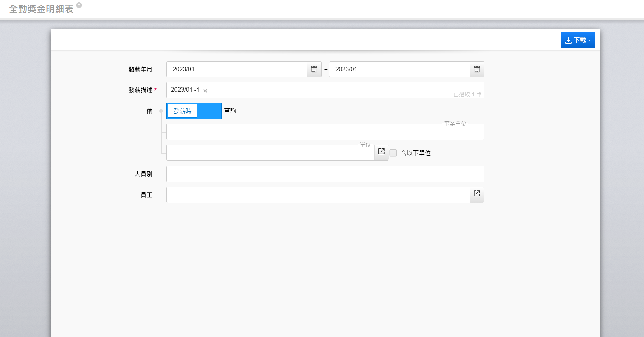Click download icon in blue button
The width and height of the screenshot is (644, 337).
coord(568,40)
